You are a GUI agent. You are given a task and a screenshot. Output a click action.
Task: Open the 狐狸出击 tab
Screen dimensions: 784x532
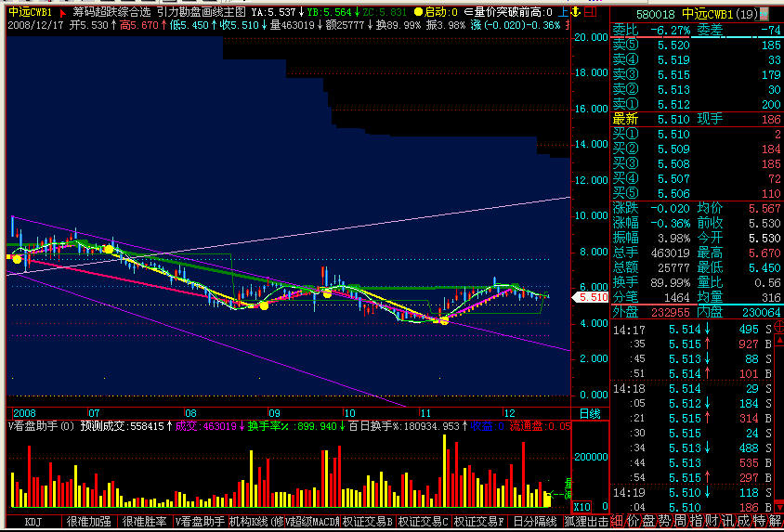pyautogui.click(x=586, y=522)
